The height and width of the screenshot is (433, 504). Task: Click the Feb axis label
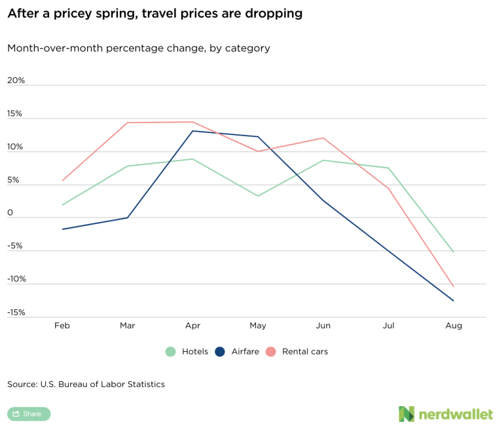62,326
